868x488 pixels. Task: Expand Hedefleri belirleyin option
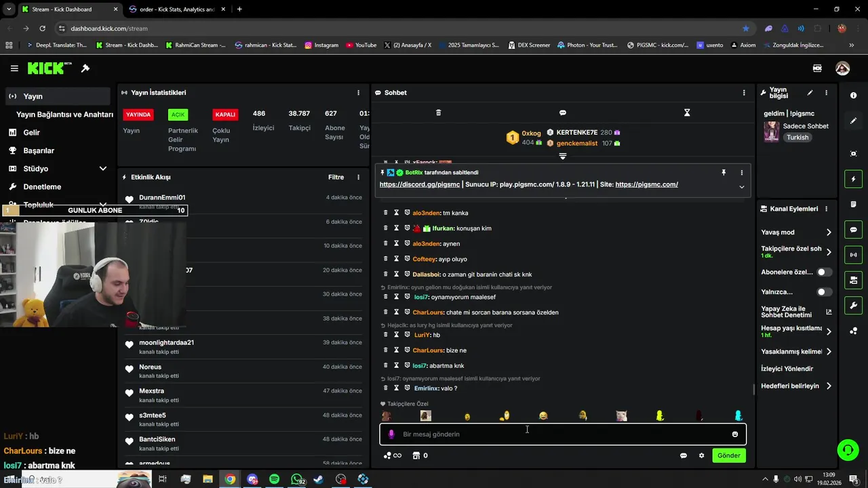tap(829, 386)
